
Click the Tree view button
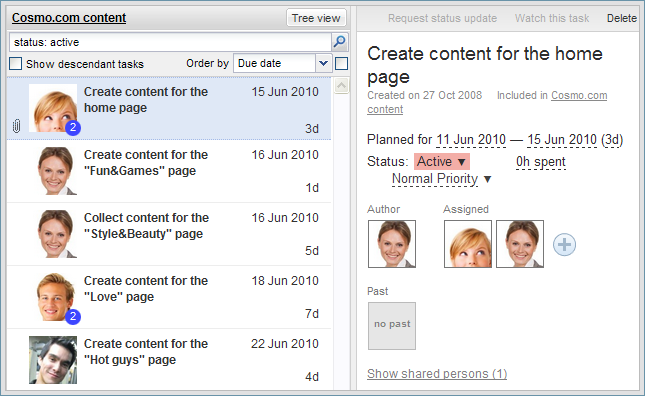pyautogui.click(x=316, y=18)
